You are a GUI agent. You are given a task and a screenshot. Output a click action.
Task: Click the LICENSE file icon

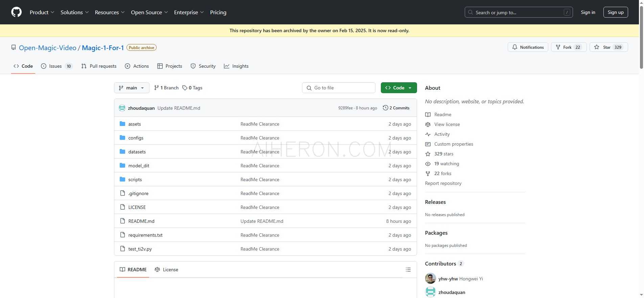pos(122,207)
